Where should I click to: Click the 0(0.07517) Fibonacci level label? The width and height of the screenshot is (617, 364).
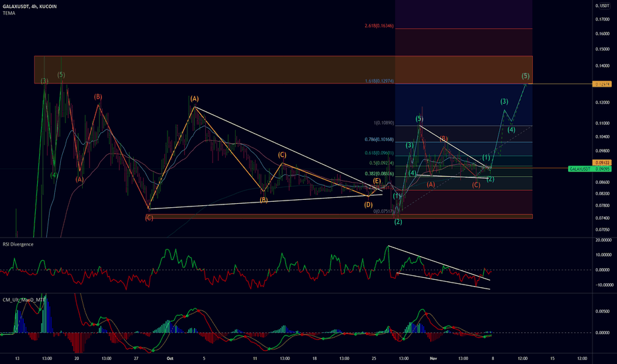(x=384, y=211)
